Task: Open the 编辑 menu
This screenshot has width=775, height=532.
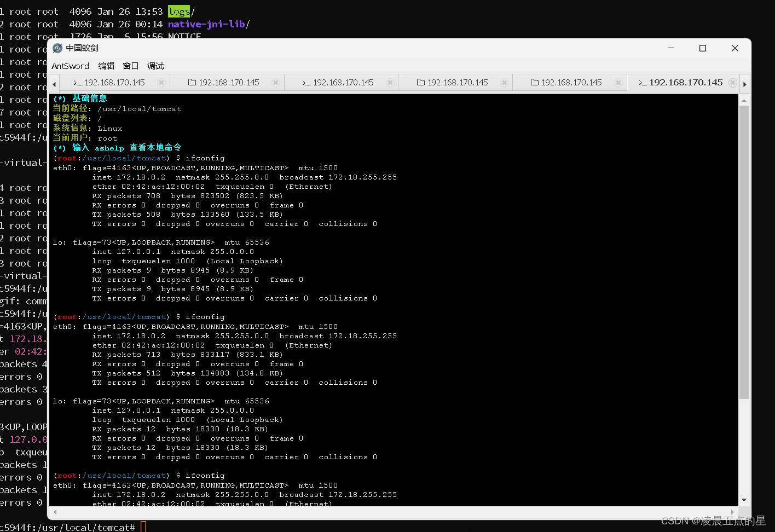Action: tap(106, 66)
